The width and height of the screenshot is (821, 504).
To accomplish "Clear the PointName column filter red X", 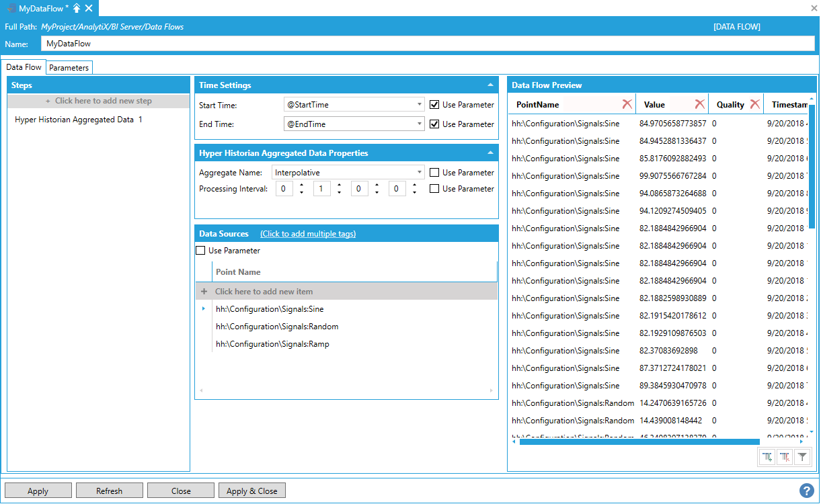I will (627, 104).
